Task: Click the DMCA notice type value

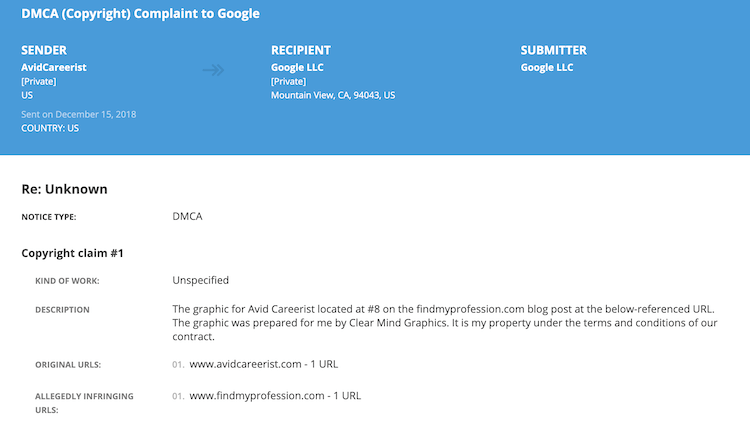Action: point(188,216)
